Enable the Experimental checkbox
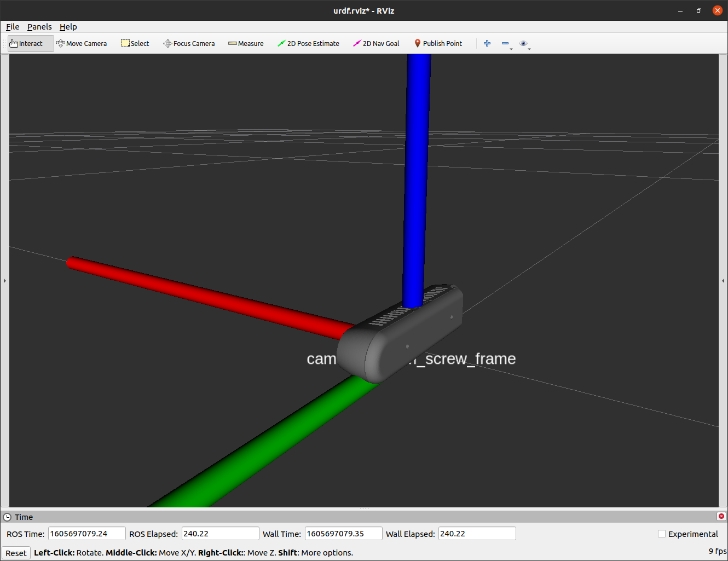The width and height of the screenshot is (728, 561). point(662,534)
